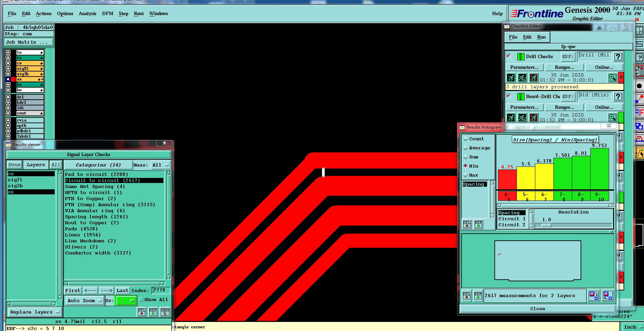Click DEL icon beside measurements text
Viewport: 644px width, 331px height.
467,295
